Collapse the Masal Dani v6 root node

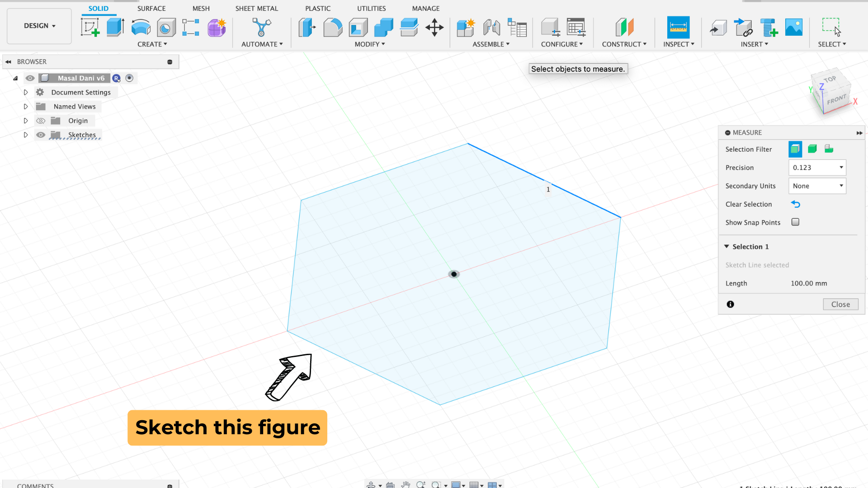pos(15,78)
